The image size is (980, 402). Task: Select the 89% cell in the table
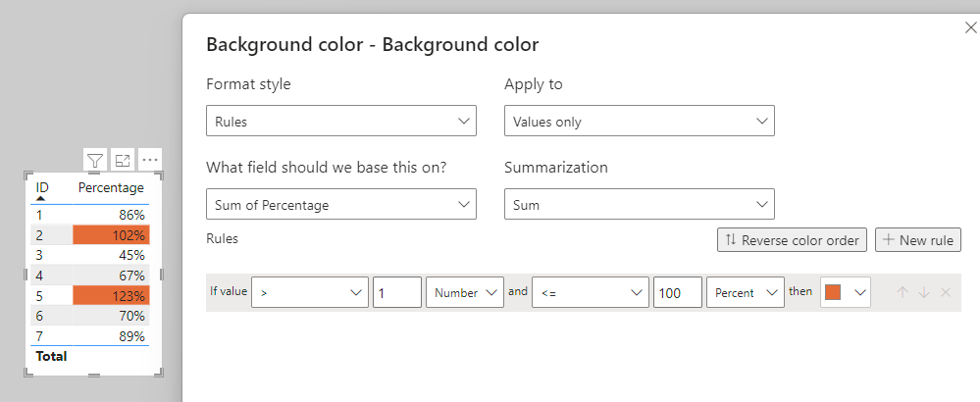(x=111, y=335)
